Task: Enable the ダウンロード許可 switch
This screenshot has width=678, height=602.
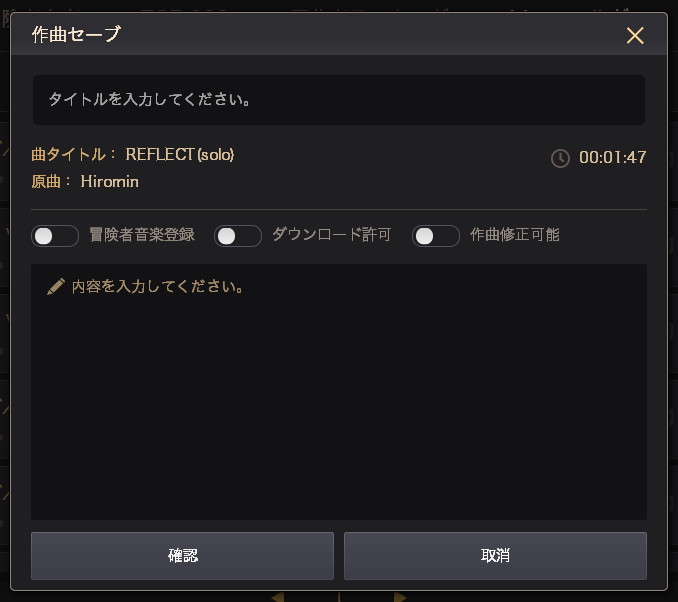Action: 238,236
